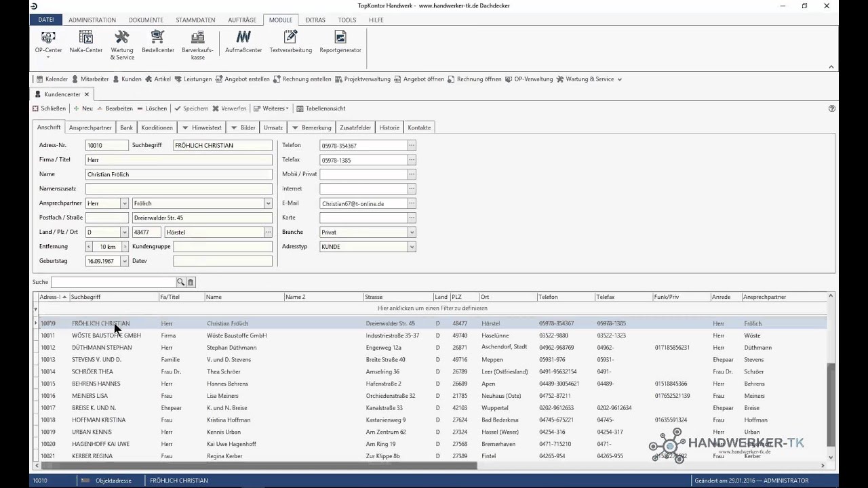Open the Barverkaufskasse module

[197, 45]
